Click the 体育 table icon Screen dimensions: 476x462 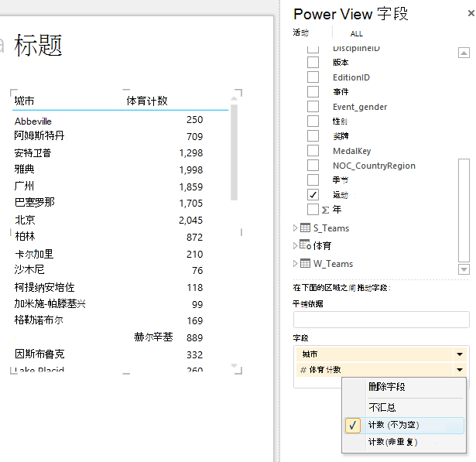click(305, 245)
